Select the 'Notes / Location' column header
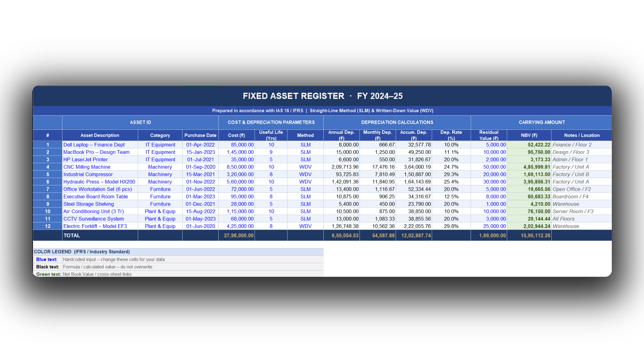Viewport: 644px width, 362px height. pyautogui.click(x=582, y=135)
